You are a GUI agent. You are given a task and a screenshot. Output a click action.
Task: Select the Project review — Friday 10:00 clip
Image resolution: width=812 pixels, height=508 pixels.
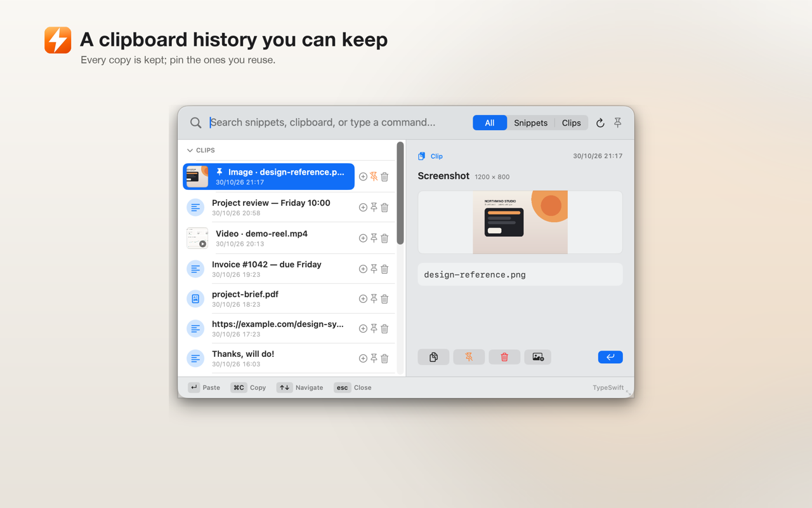click(x=268, y=208)
